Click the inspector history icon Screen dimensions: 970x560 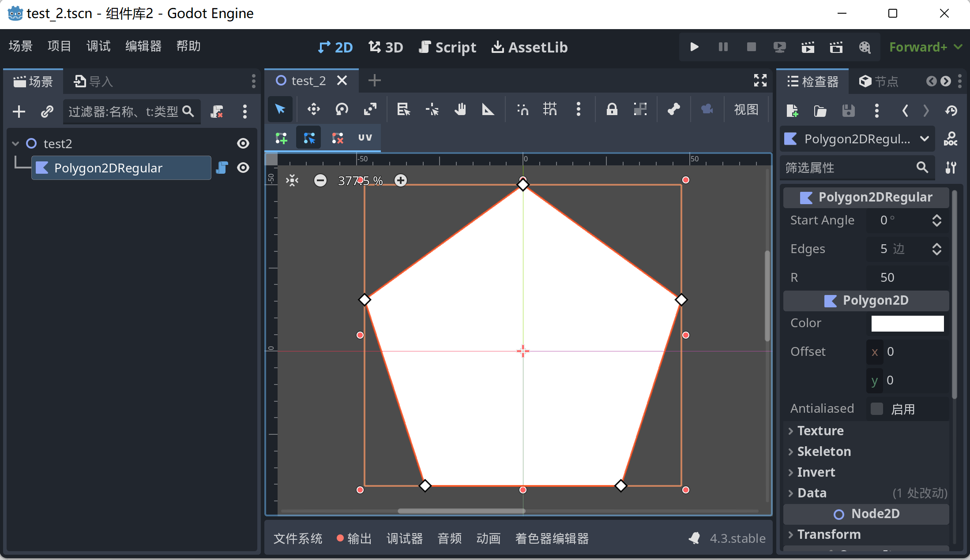tap(951, 111)
